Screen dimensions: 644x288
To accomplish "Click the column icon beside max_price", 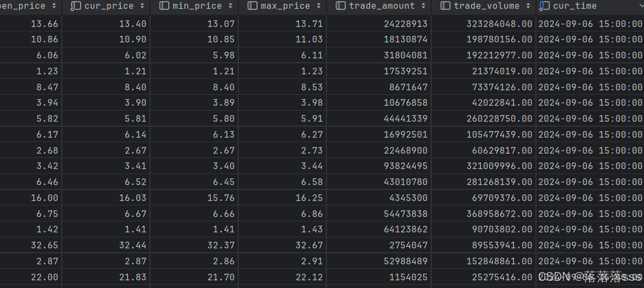I will click(x=253, y=6).
